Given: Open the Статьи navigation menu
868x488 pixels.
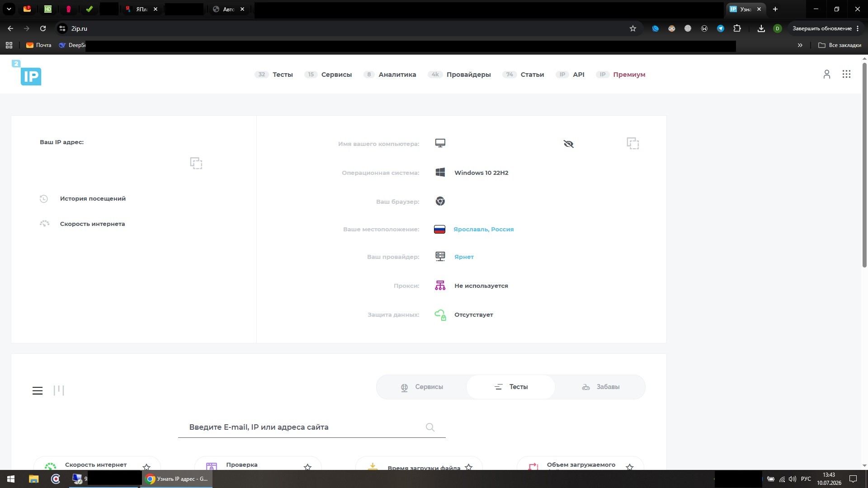Looking at the screenshot, I should [x=532, y=75].
